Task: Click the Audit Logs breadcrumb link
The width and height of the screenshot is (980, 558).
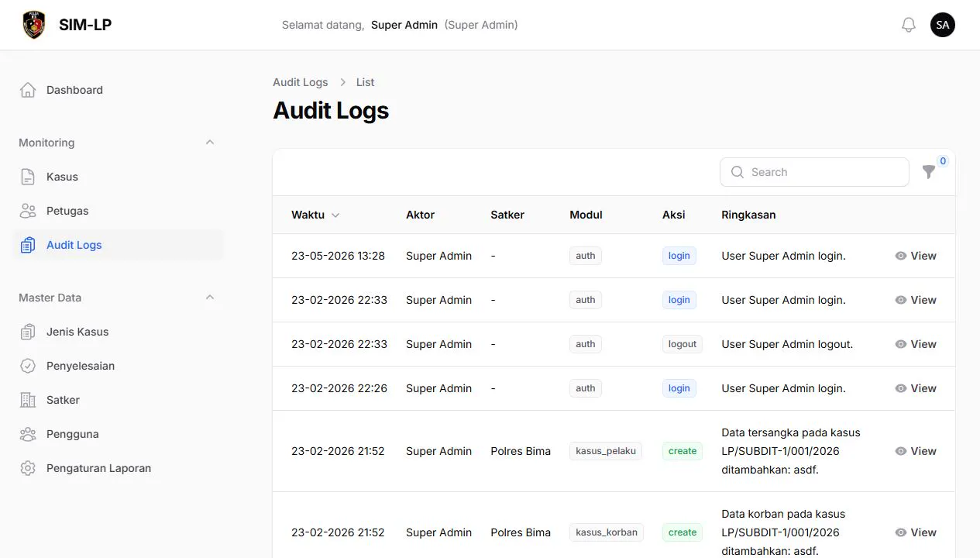Action: 301,82
